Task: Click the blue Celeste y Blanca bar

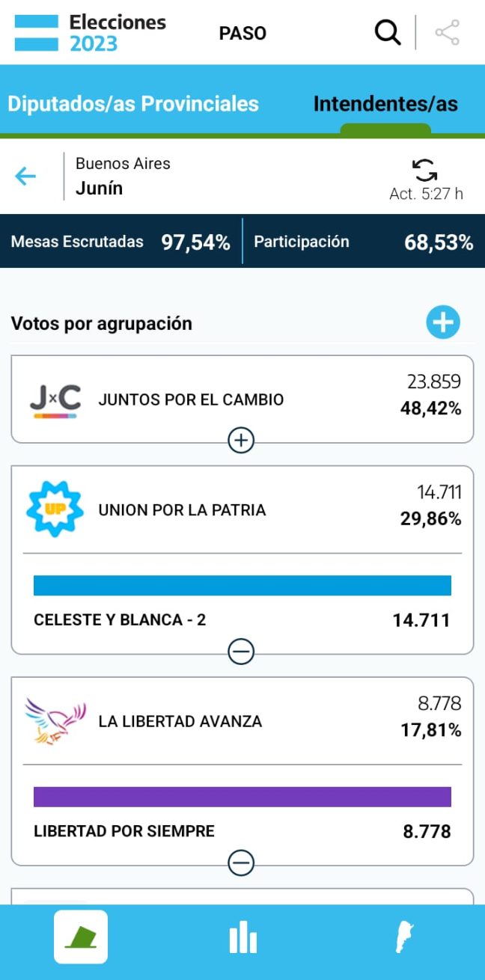Action: 242,586
